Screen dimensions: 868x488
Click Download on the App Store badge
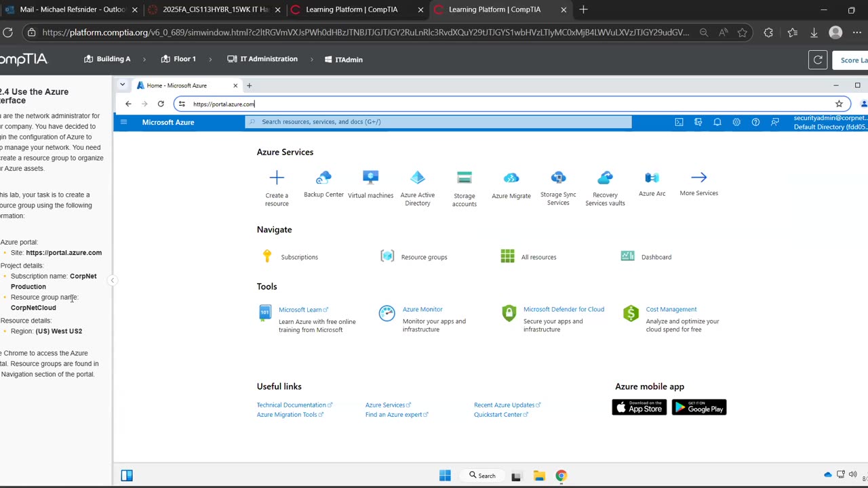639,407
